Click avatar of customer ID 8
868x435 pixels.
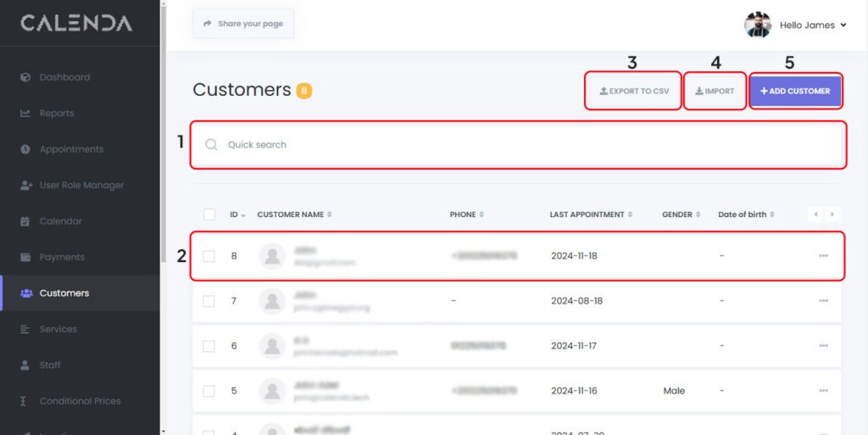point(272,256)
